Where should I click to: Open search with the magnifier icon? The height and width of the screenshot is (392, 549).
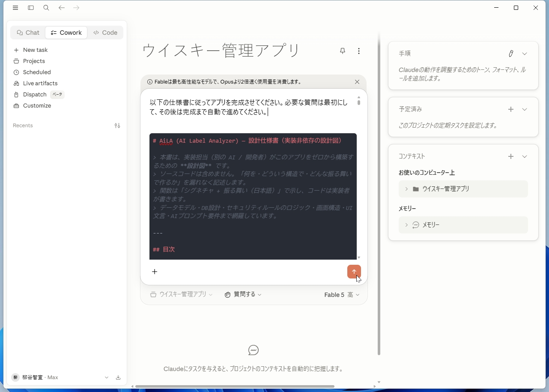(x=46, y=8)
